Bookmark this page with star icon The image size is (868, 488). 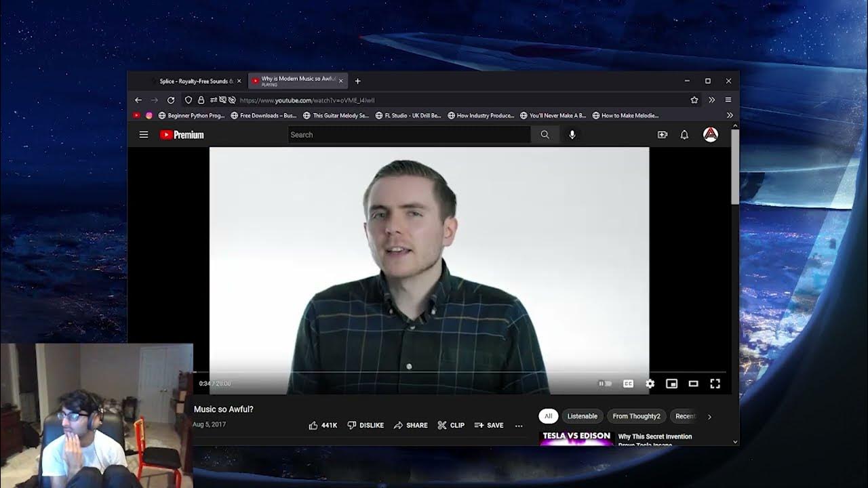(x=694, y=100)
